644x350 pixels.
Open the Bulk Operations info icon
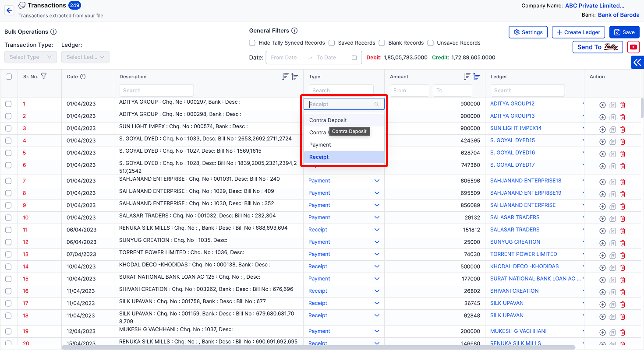[53, 32]
